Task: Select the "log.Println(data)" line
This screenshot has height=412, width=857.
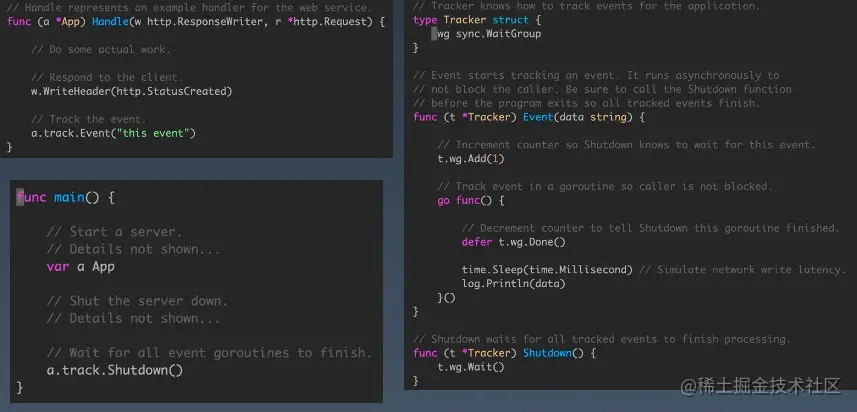Action: [x=513, y=284]
